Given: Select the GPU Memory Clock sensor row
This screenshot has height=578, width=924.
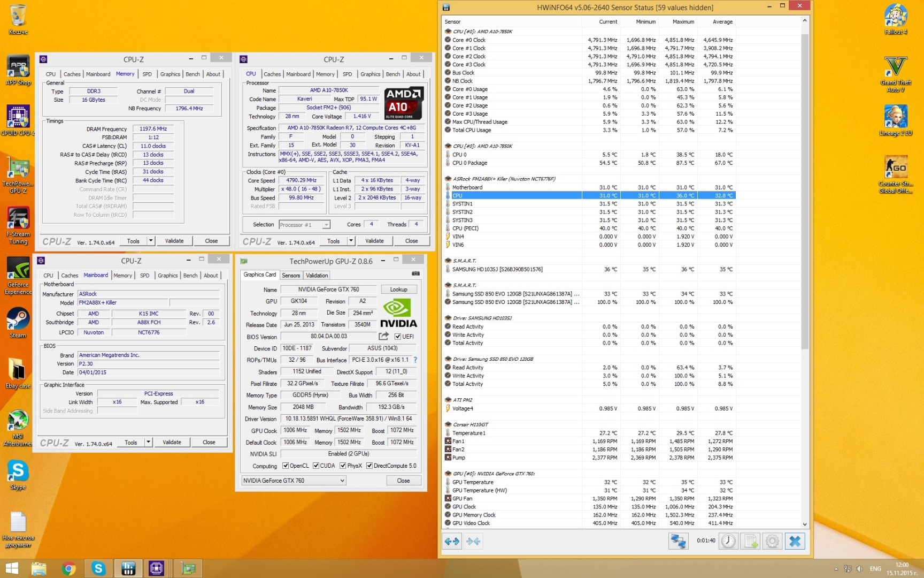Looking at the screenshot, I should tap(590, 515).
